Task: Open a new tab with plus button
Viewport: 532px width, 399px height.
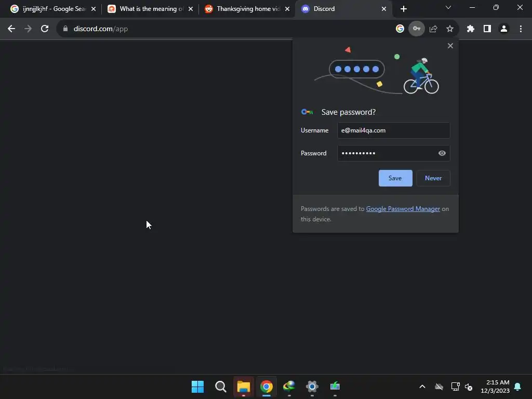Action: (x=403, y=9)
